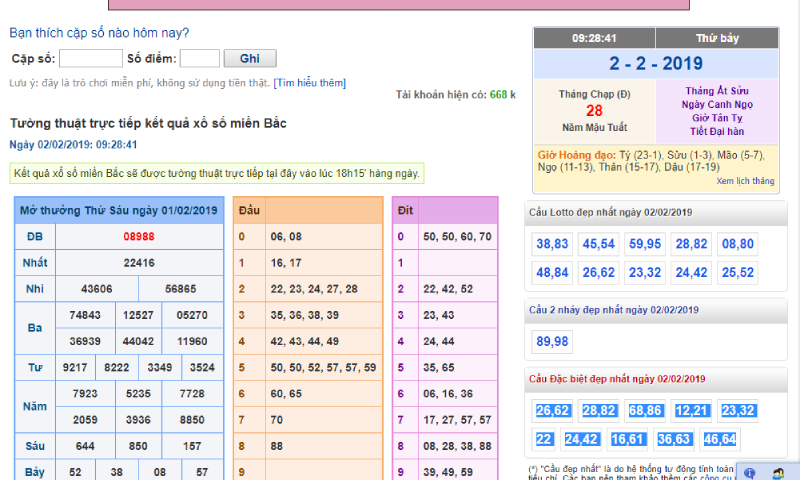Viewport: 800px width, 480px height.
Task: Select Lotto pair 38,83
Action: pos(552,243)
